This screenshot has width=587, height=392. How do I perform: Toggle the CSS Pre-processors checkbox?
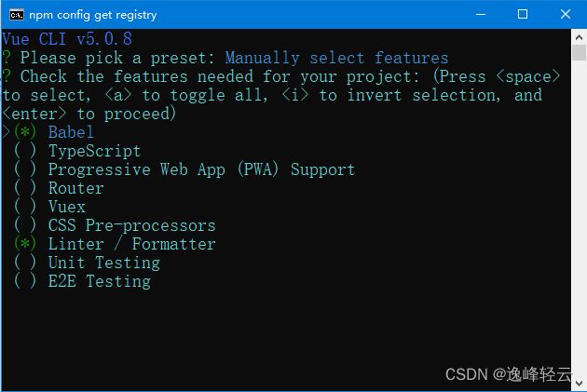[x=25, y=224]
